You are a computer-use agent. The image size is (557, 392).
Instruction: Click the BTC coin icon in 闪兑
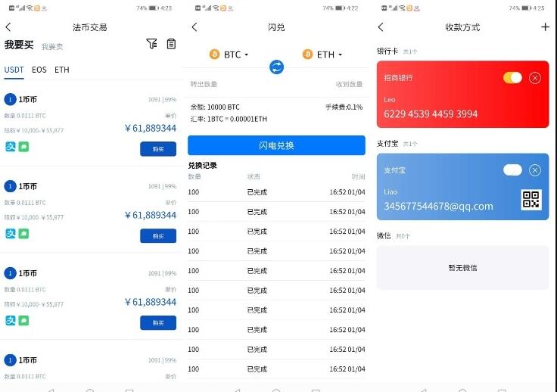pyautogui.click(x=214, y=54)
